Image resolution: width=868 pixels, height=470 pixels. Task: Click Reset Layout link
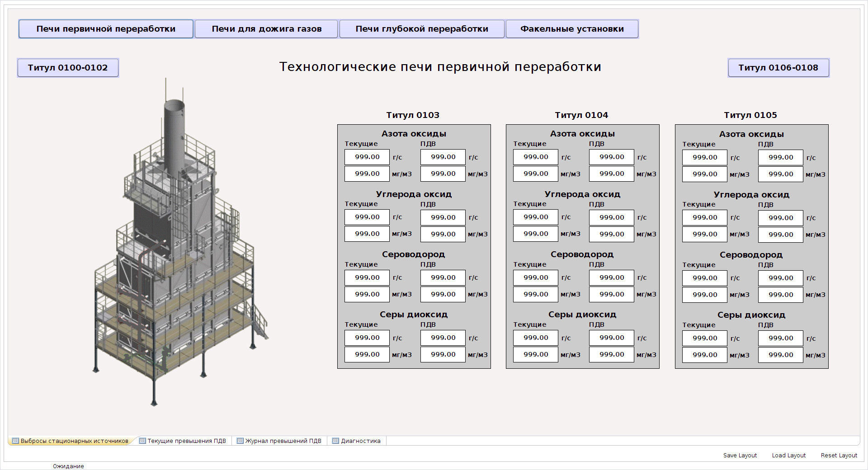pos(839,456)
